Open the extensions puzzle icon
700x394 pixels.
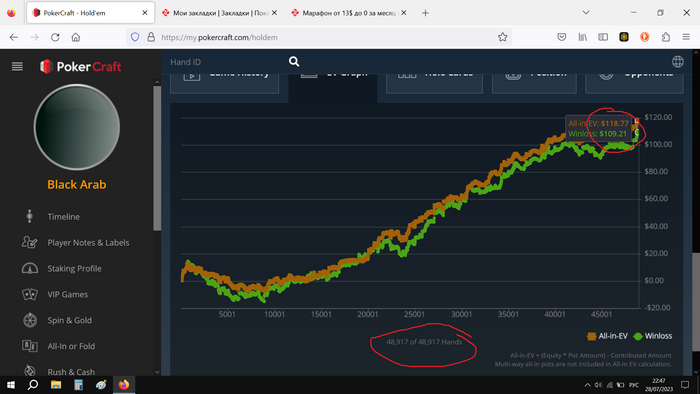[x=666, y=37]
